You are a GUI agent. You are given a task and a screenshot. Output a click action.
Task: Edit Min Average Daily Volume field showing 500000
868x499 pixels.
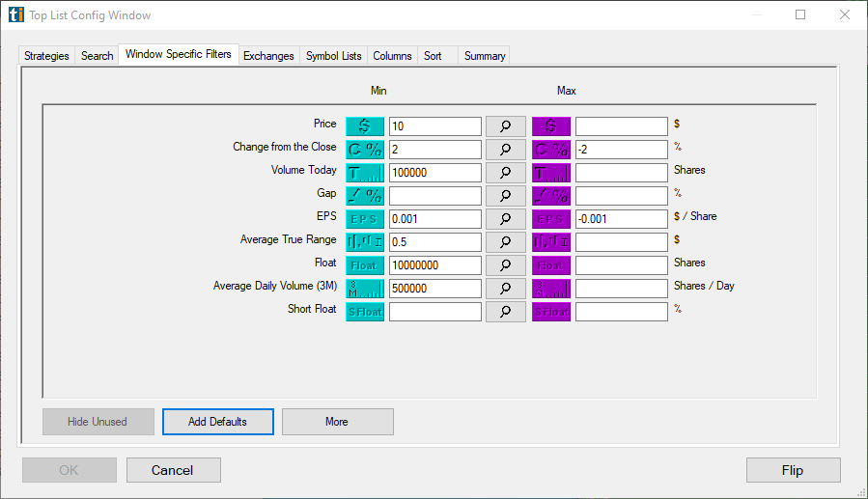coord(435,289)
